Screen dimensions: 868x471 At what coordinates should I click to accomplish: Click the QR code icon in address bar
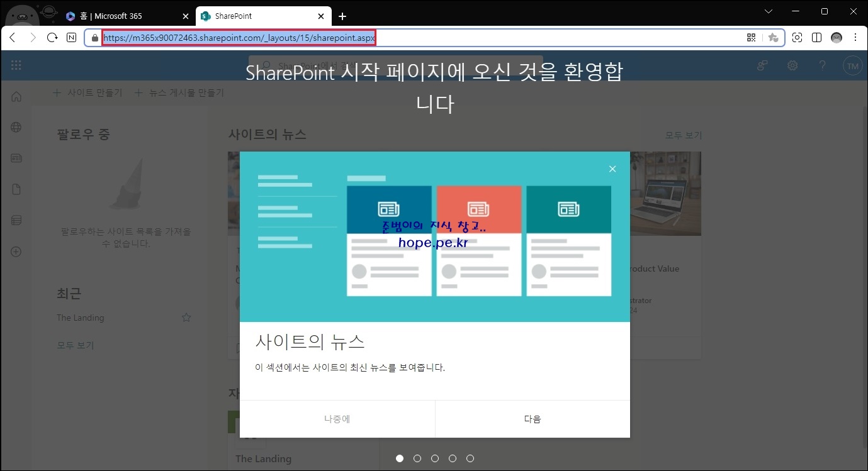pos(751,38)
